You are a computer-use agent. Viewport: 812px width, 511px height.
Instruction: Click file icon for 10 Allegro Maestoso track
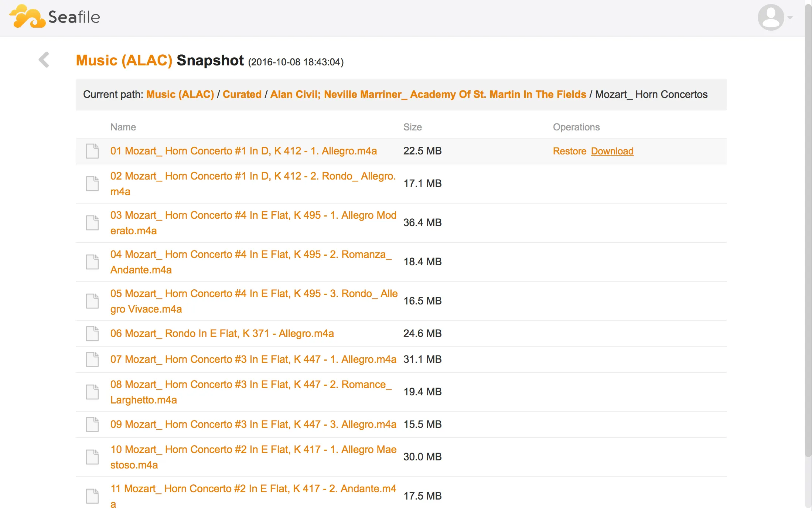tap(92, 457)
